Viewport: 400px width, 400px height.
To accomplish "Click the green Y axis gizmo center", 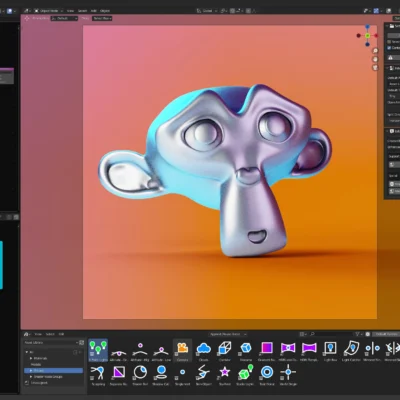I will tap(367, 36).
